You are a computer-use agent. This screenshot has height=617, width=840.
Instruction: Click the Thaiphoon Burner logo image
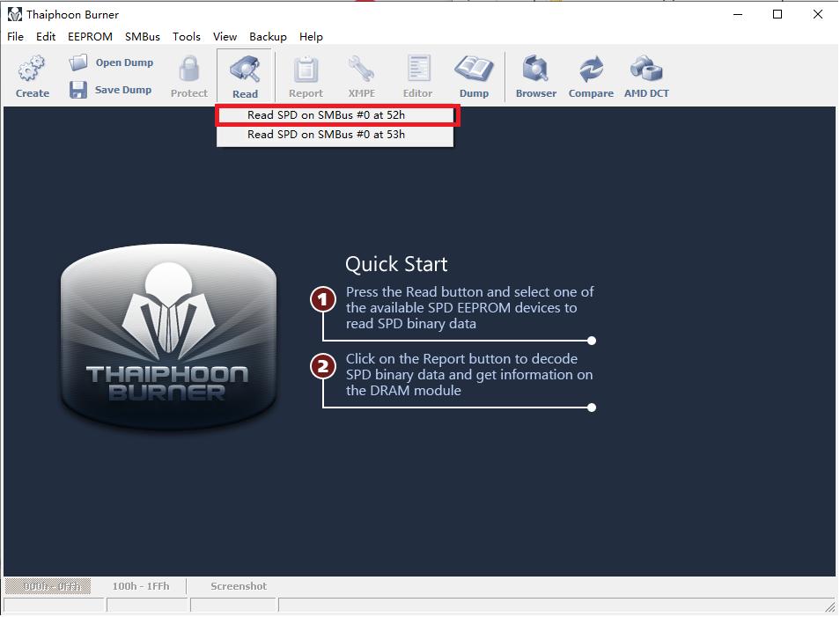coord(168,337)
